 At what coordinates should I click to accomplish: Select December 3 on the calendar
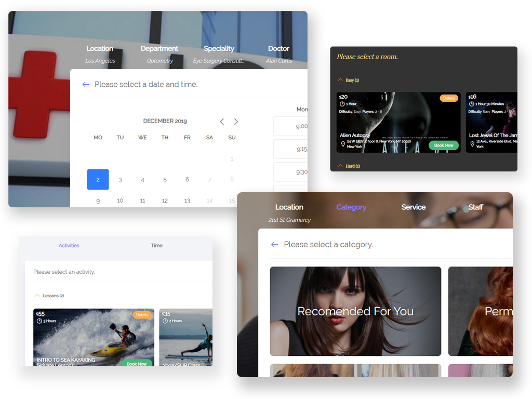tap(120, 180)
